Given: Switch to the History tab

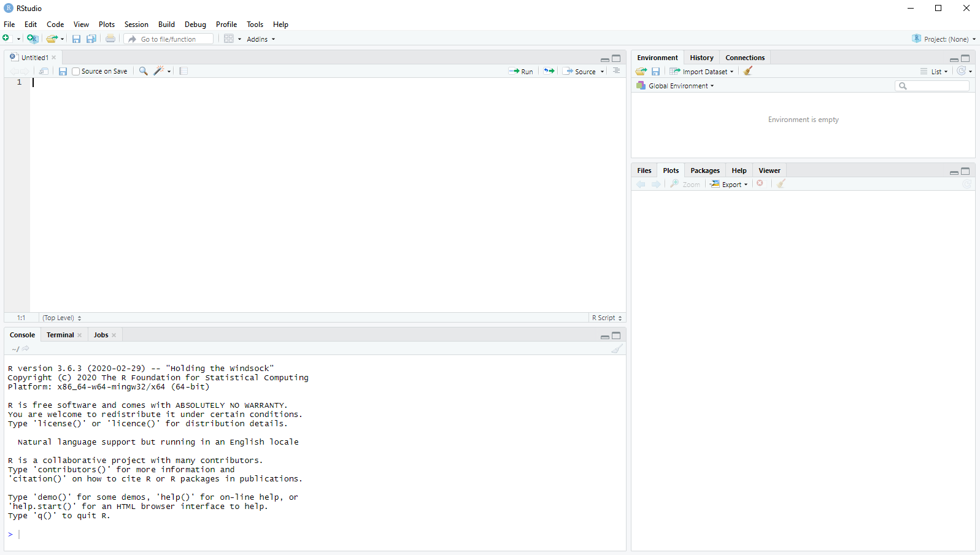Looking at the screenshot, I should pos(701,58).
